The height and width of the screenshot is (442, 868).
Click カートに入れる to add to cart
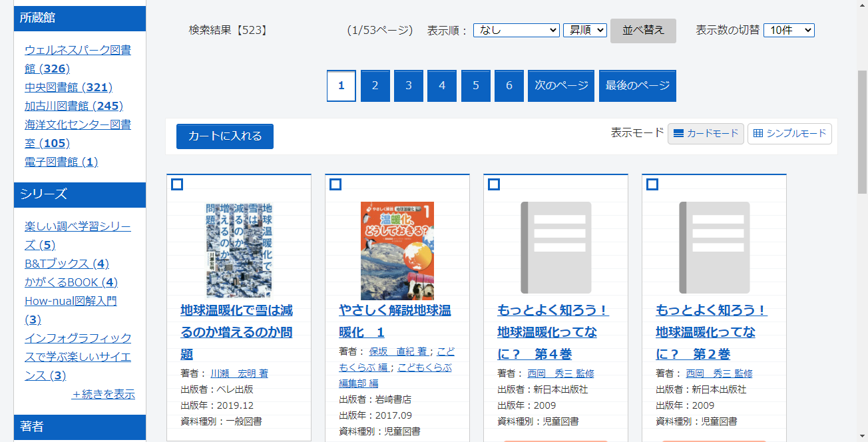(224, 136)
